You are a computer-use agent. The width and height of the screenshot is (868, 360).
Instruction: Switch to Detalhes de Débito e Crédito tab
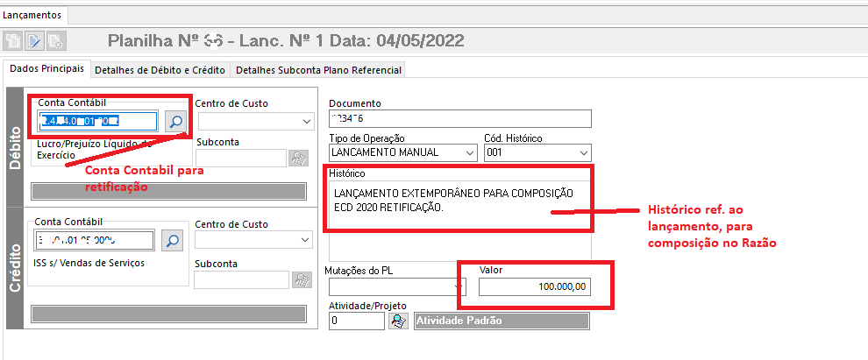(160, 70)
